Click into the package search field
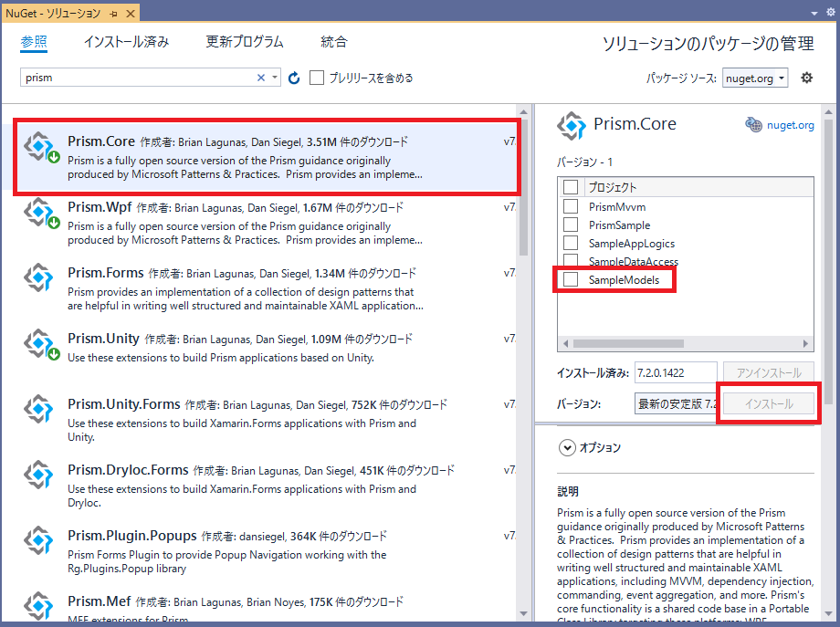 tap(138, 78)
